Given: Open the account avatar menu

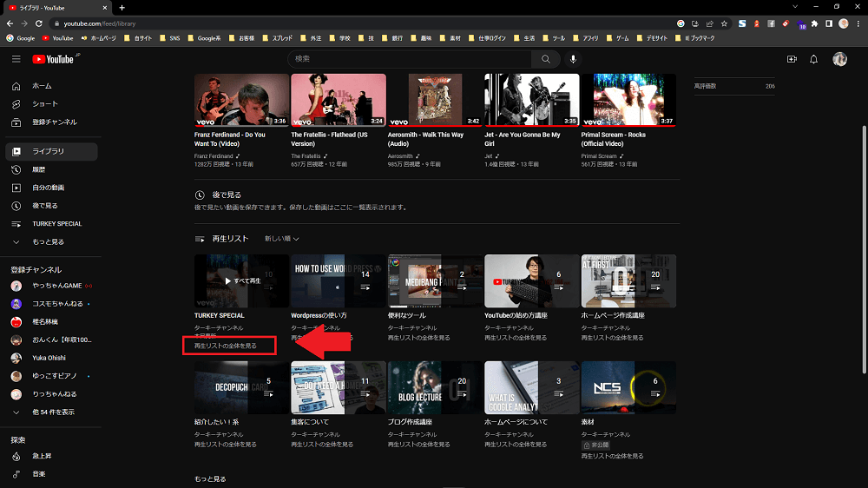Looking at the screenshot, I should pos(839,59).
